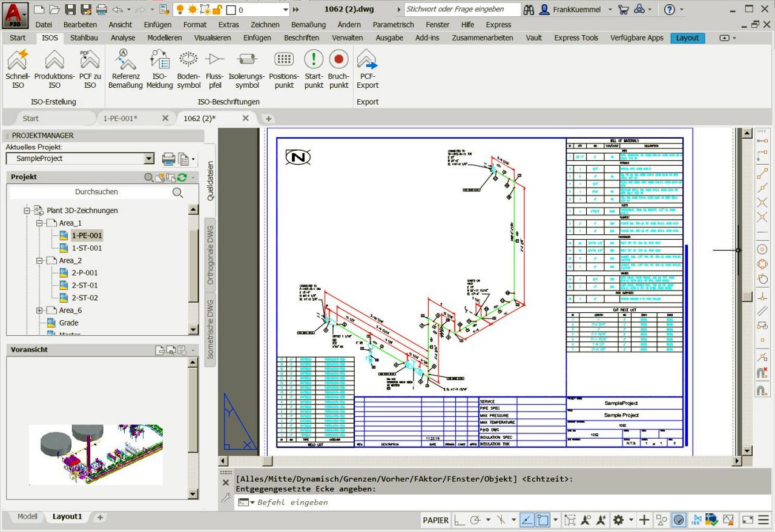Open the Bemaßung menu
Viewport: 775px width, 532px height.
[308, 25]
